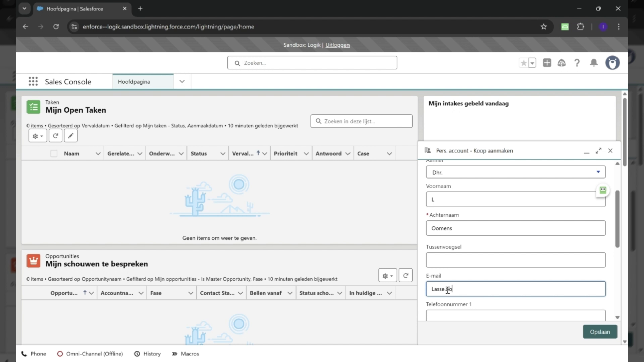Open the Status column filter dropdown
644x362 pixels.
coord(223,153)
